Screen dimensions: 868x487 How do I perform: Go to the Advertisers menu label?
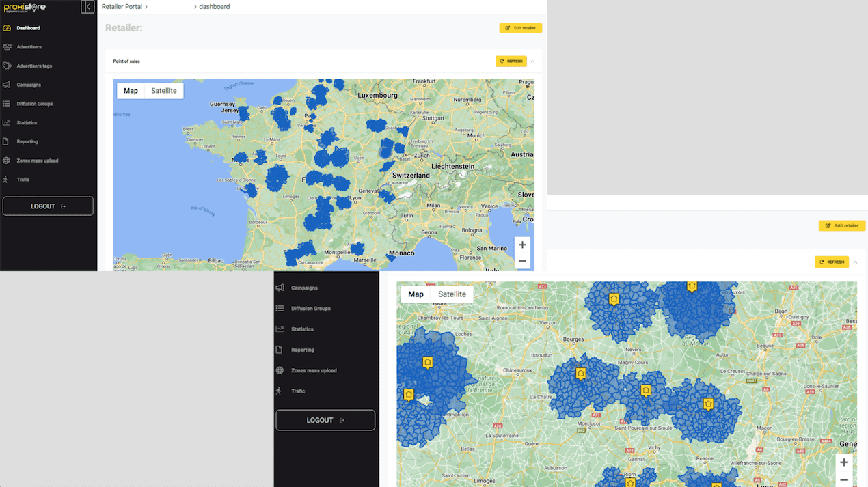coord(29,47)
